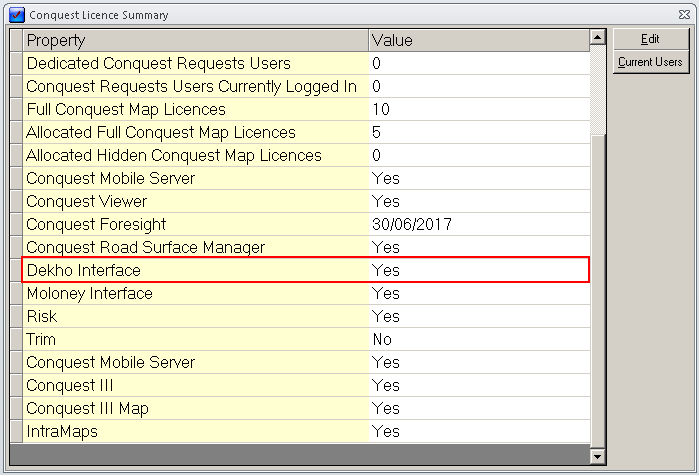The width and height of the screenshot is (699, 475).
Task: Close the Conquest Licence Summary window
Action: point(684,15)
